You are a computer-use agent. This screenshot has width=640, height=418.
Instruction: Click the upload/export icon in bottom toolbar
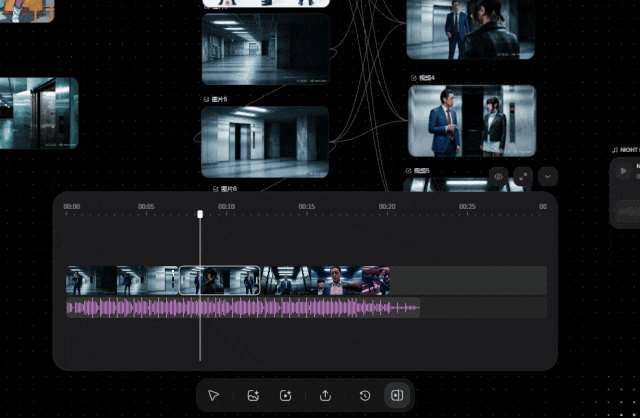[325, 395]
